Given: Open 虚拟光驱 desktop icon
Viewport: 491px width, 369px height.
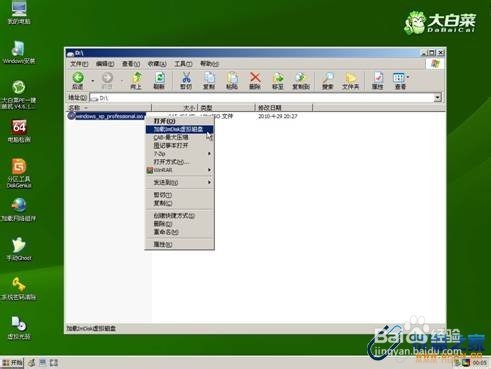Looking at the screenshot, I should click(19, 328).
